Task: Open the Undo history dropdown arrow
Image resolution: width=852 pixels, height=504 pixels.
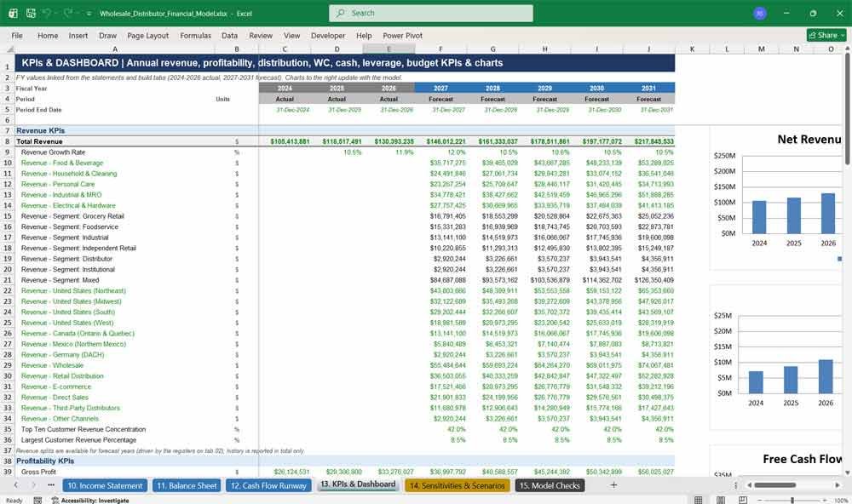Action: coord(56,14)
